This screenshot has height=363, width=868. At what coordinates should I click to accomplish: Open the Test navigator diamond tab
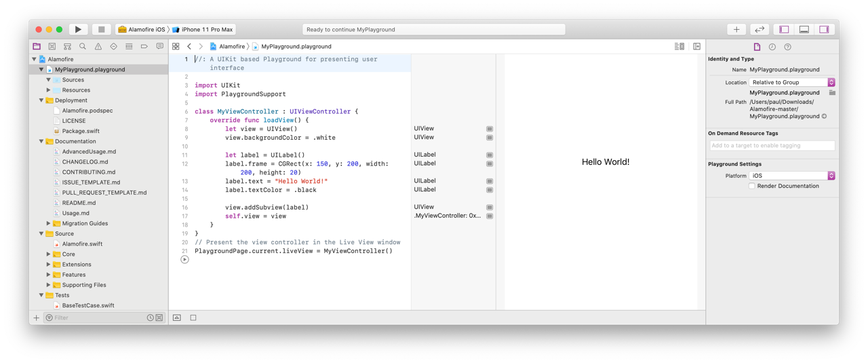click(x=113, y=46)
